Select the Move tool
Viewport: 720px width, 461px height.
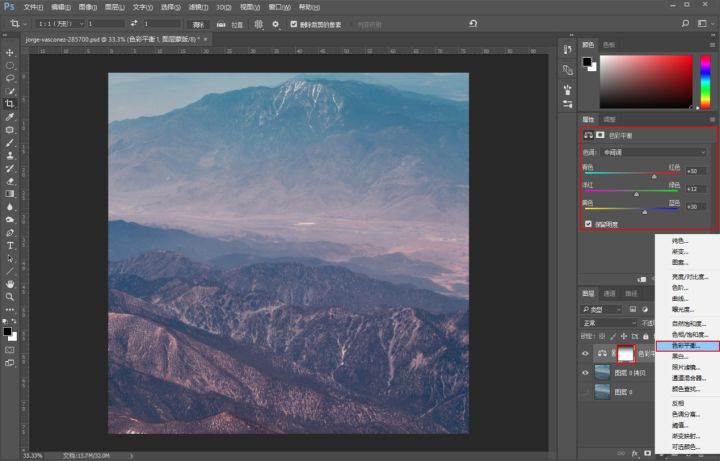[x=10, y=52]
